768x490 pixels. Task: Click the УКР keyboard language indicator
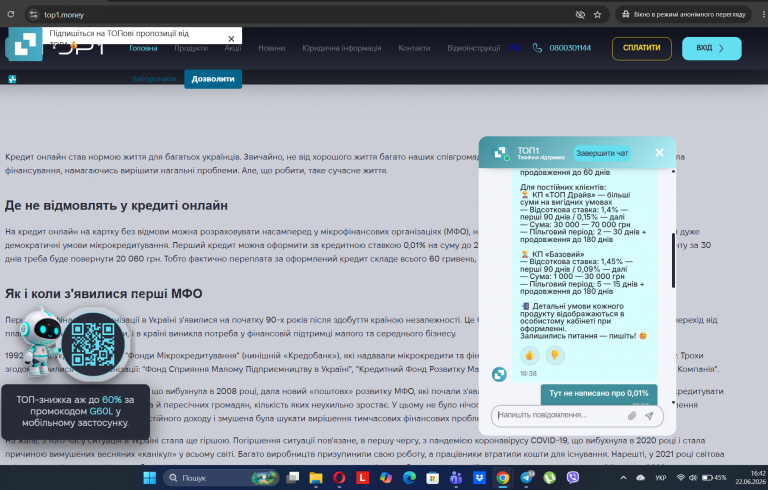click(660, 478)
